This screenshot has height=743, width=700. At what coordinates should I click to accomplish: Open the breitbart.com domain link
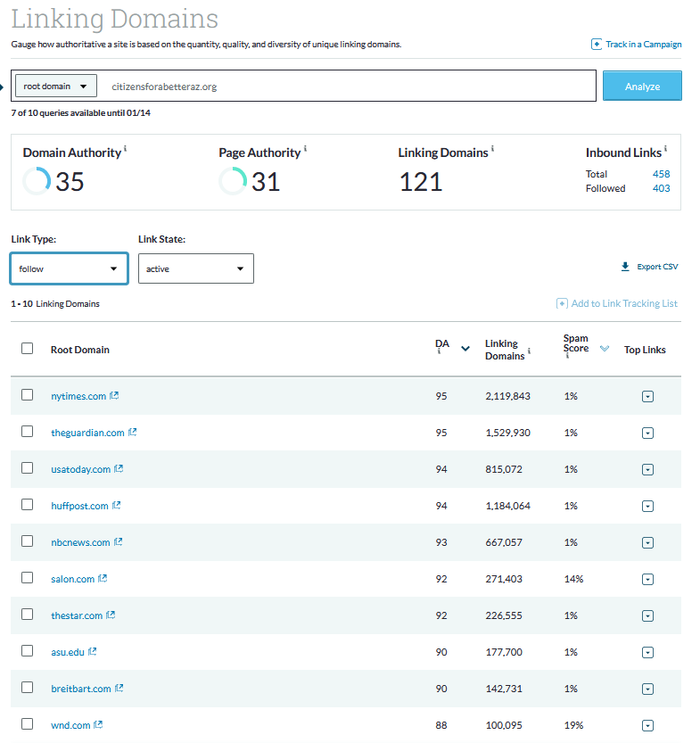click(x=81, y=689)
